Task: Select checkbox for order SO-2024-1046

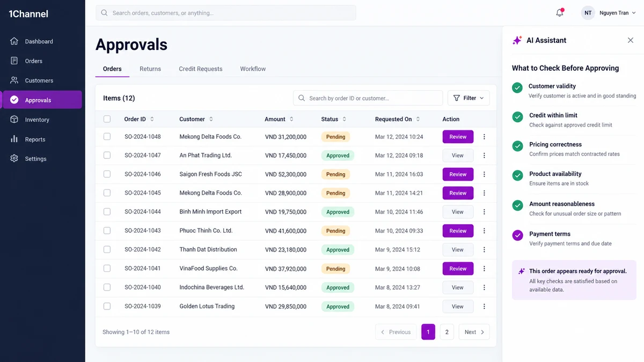Action: pyautogui.click(x=107, y=174)
